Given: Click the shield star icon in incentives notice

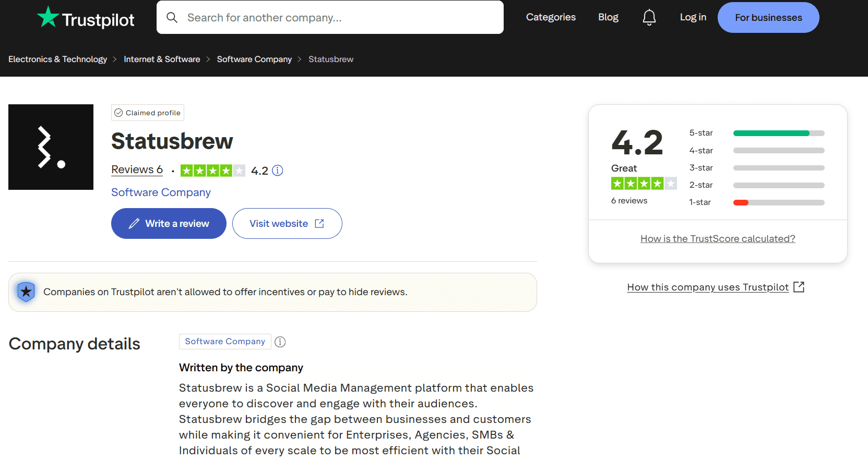Looking at the screenshot, I should click(x=26, y=292).
